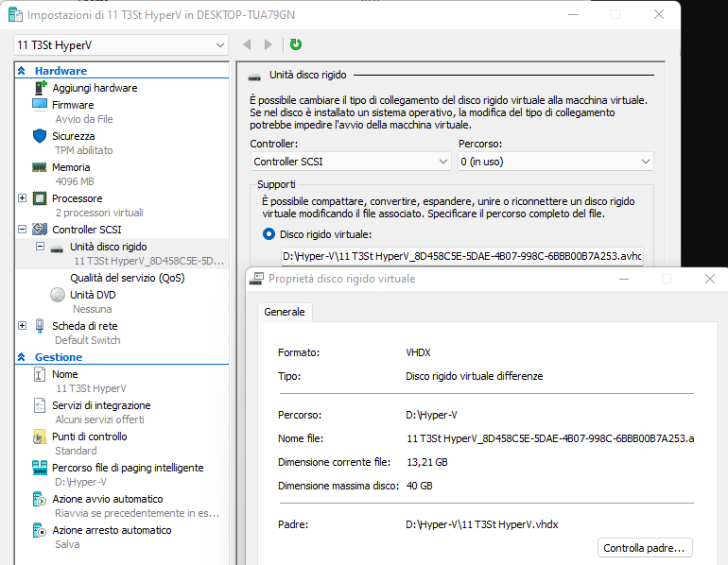Click the Servizi di integrazione icon
Screen dimensions: 728x565
tap(40, 405)
